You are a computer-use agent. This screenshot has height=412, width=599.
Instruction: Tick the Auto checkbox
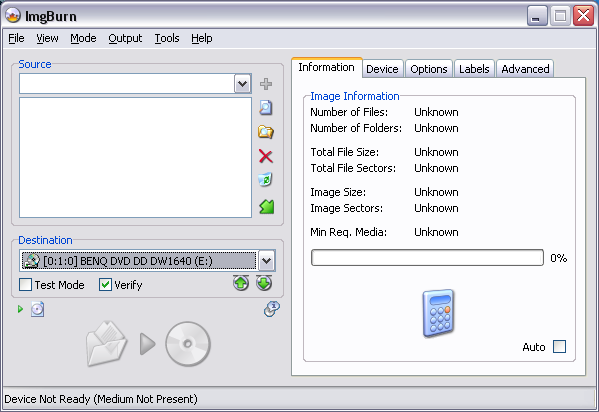[x=559, y=347]
